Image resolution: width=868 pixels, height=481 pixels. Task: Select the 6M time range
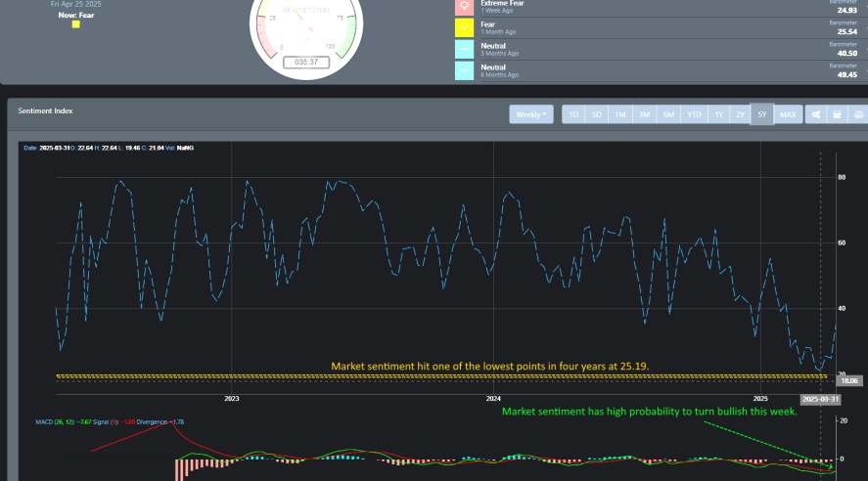pos(668,114)
